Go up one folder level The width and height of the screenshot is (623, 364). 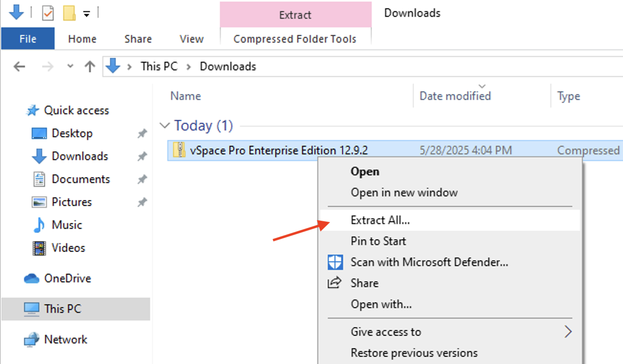(90, 66)
